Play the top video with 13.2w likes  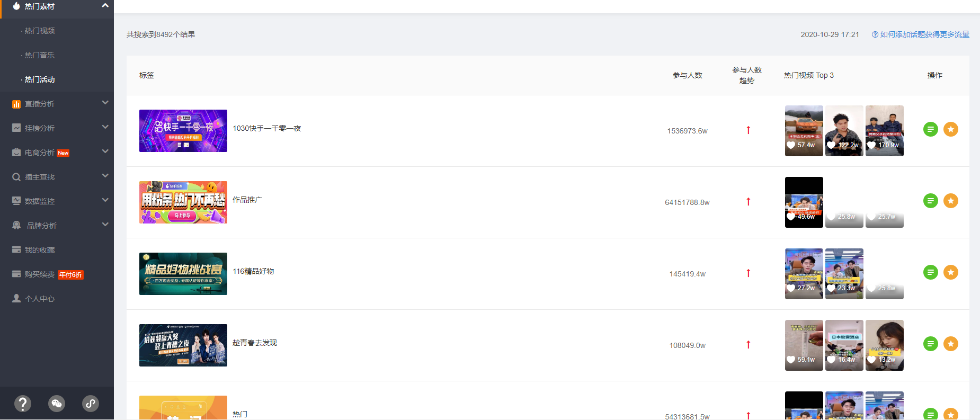[885, 345]
